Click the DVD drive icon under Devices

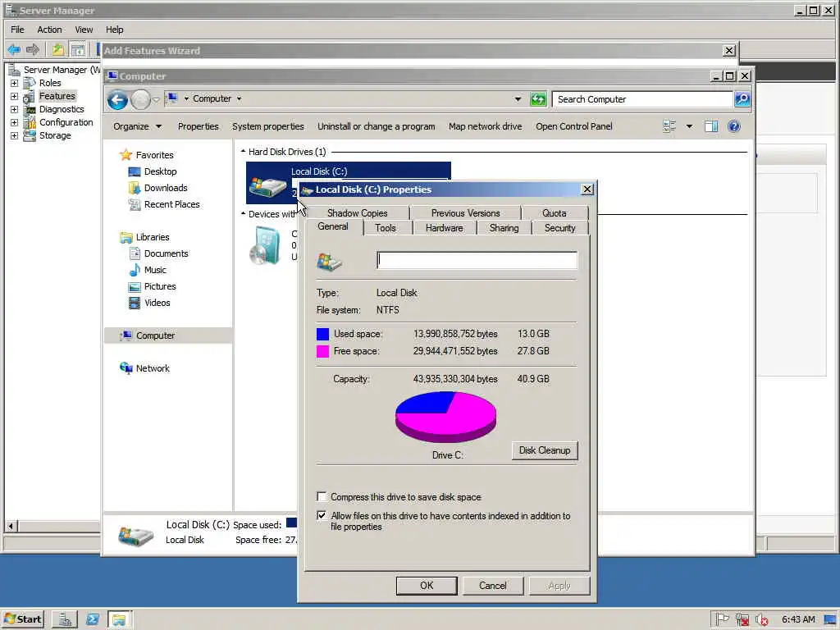pyautogui.click(x=267, y=246)
